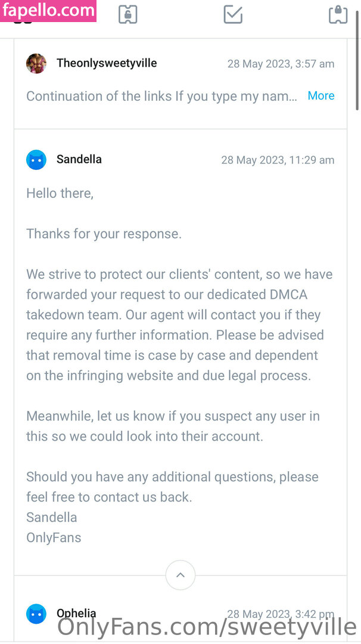Image resolution: width=361 pixels, height=644 pixels.
Task: Click the 28 May 2023, 3:57 am timestamp
Action: pos(281,64)
